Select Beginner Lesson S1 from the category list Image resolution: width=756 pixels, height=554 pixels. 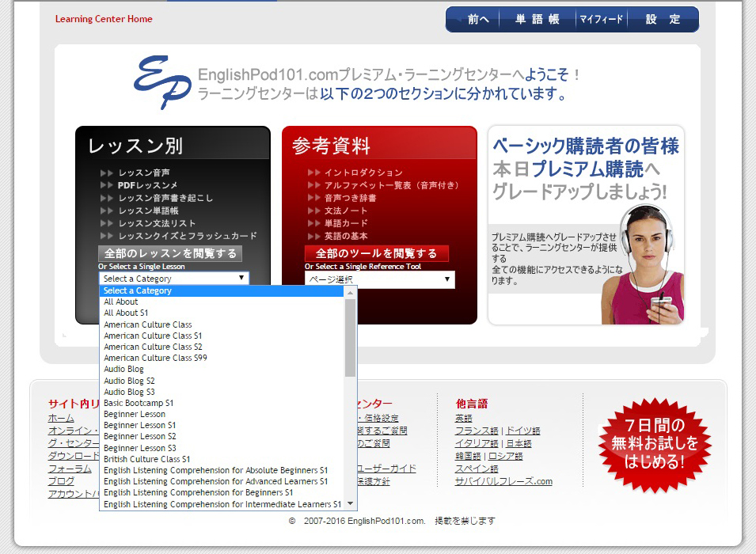click(139, 425)
